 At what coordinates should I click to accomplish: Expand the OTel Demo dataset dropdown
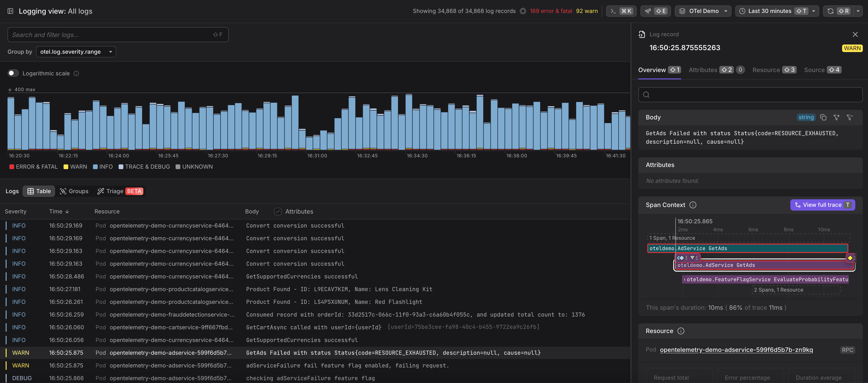[x=703, y=11]
